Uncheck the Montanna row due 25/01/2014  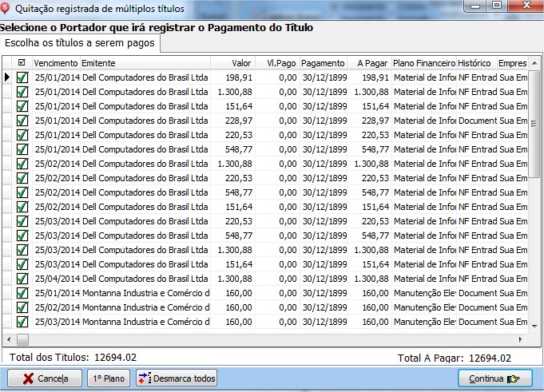pyautogui.click(x=22, y=293)
